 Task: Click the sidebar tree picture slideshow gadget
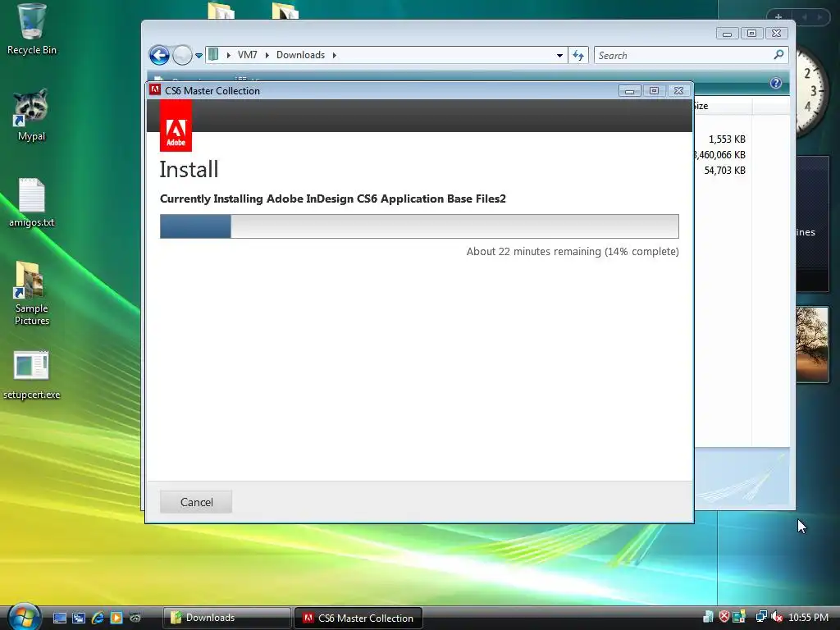[x=812, y=344]
